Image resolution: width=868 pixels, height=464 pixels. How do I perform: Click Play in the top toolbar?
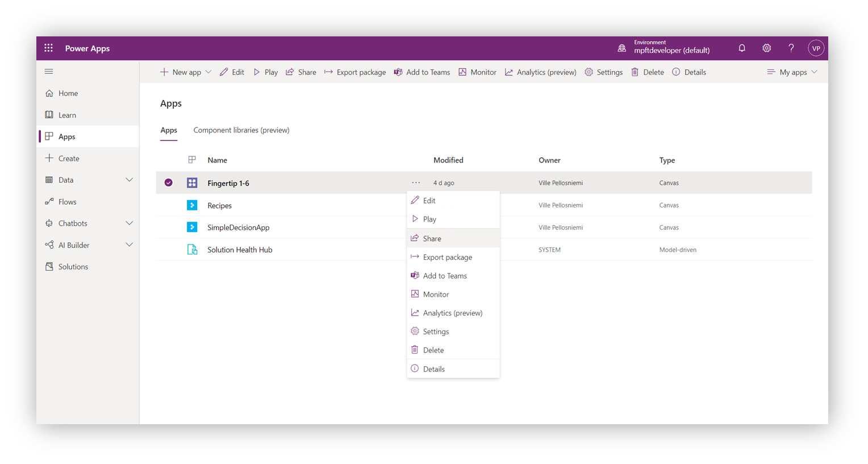[265, 72]
